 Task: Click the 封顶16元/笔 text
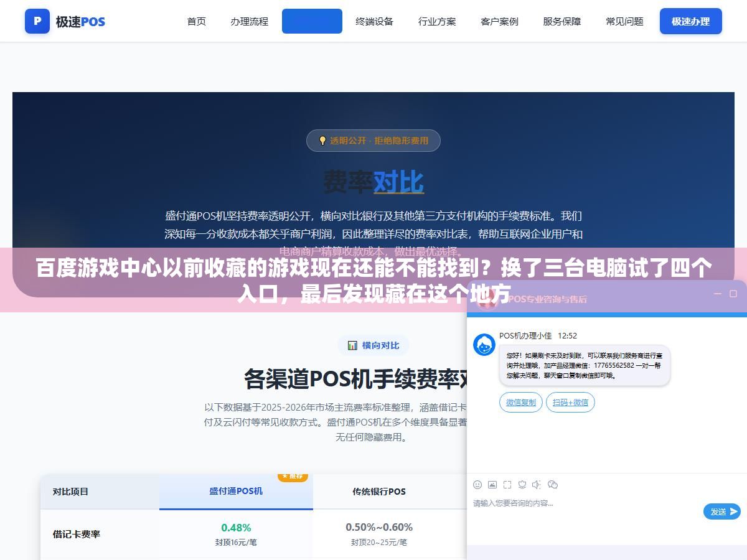(x=236, y=543)
